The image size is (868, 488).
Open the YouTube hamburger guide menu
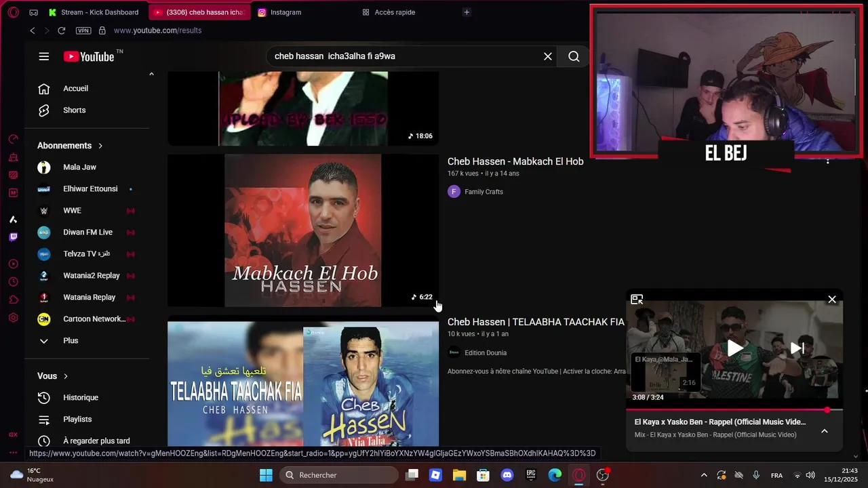point(44,56)
